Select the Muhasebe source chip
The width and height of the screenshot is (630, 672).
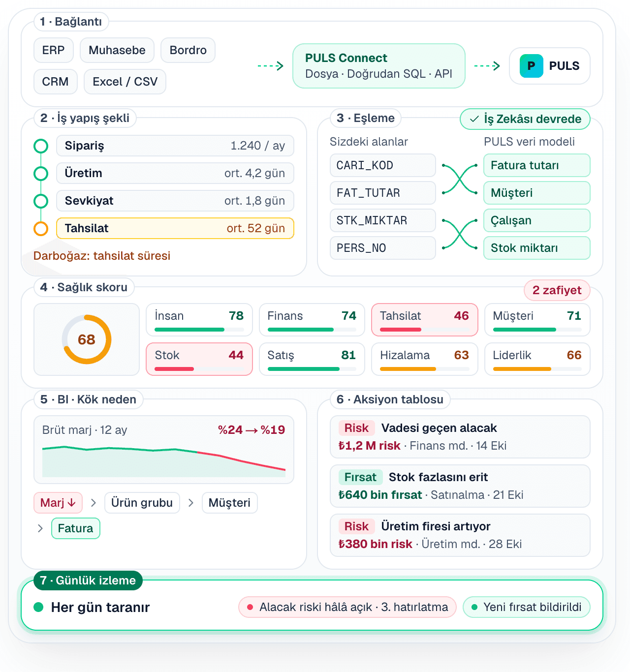click(x=117, y=50)
